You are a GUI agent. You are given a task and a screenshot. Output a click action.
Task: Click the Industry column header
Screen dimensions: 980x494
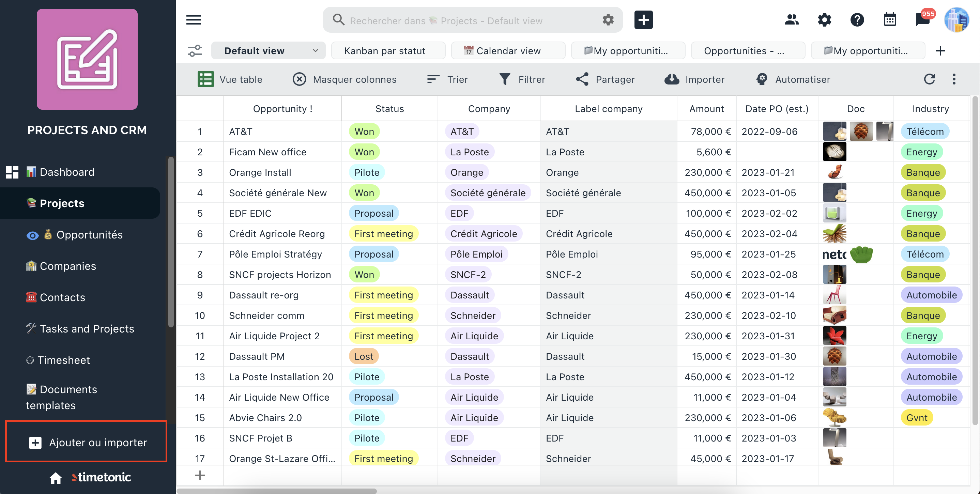(931, 109)
